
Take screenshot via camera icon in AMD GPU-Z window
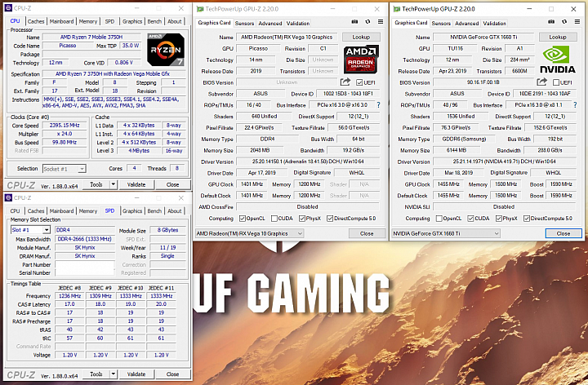point(354,22)
